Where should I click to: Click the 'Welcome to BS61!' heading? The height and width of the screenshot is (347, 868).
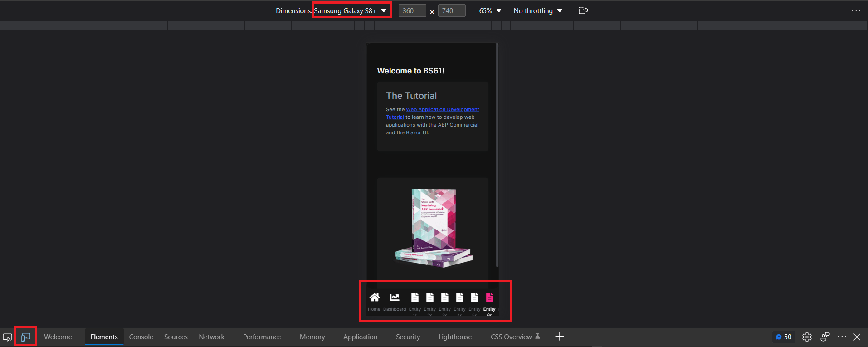(x=411, y=71)
